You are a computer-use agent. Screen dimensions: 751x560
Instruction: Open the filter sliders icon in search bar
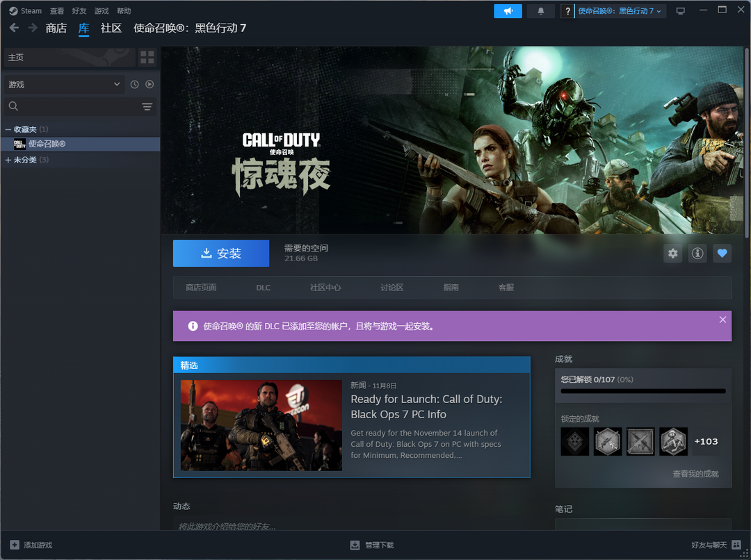147,106
